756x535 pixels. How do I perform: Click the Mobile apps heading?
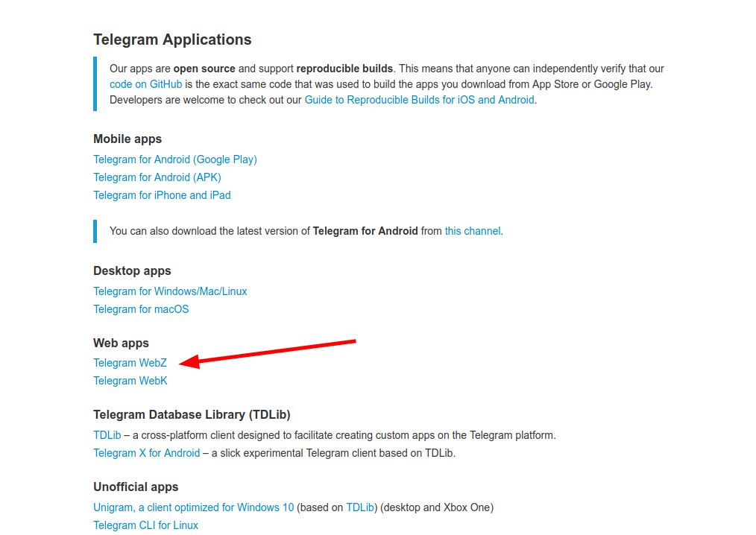pos(127,139)
